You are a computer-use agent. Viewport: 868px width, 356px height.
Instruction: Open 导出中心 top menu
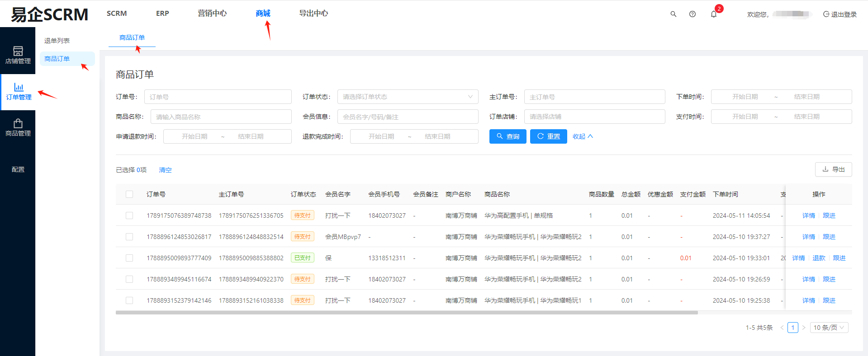click(x=313, y=14)
